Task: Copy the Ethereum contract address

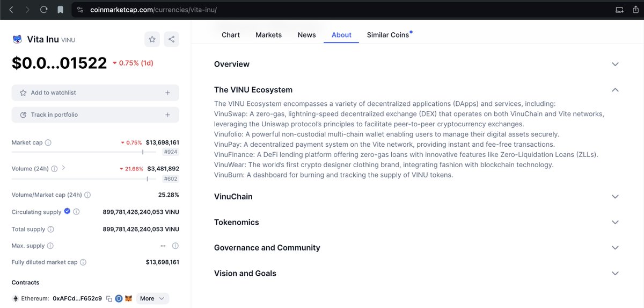Action: [x=109, y=299]
